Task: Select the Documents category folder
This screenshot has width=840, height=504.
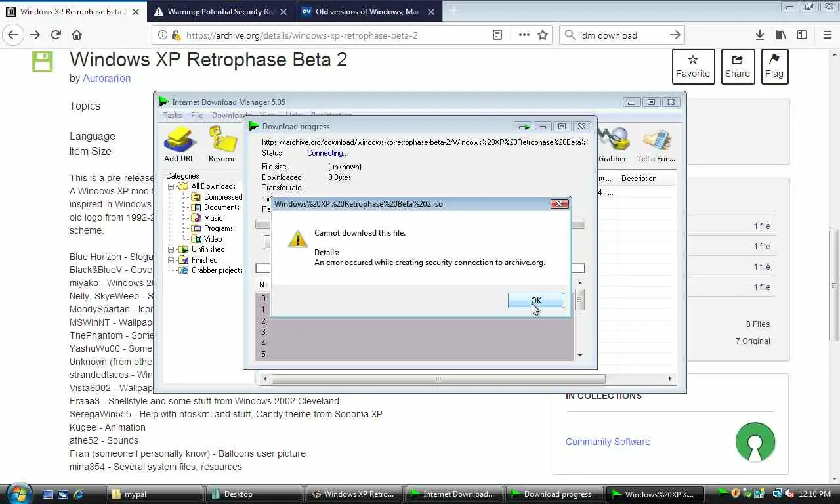Action: (215, 207)
